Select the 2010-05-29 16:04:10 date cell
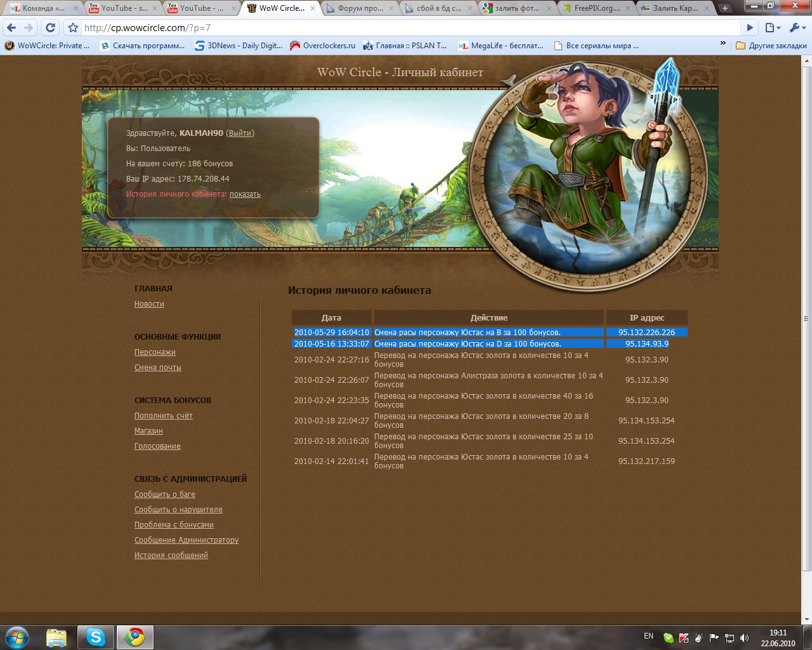This screenshot has height=650, width=812. pyautogui.click(x=331, y=333)
